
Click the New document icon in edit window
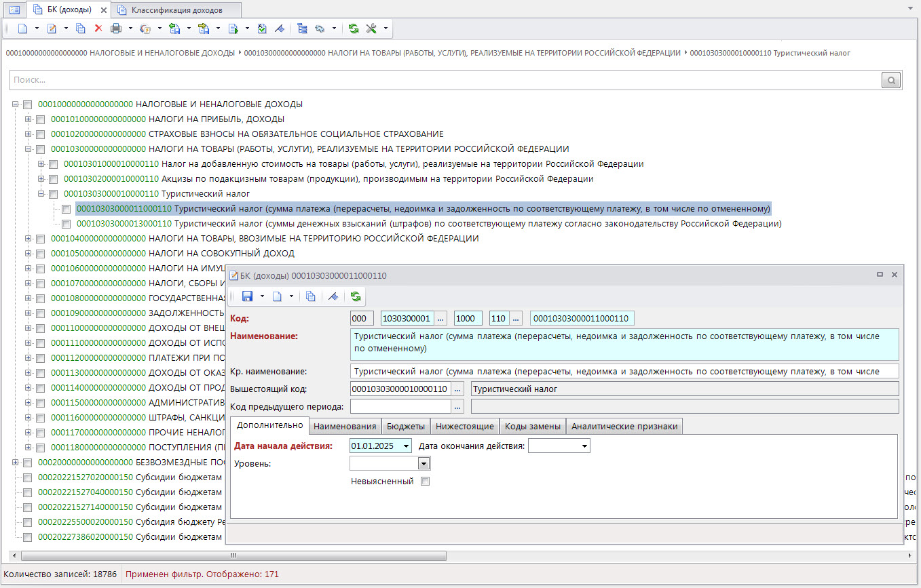coord(276,296)
